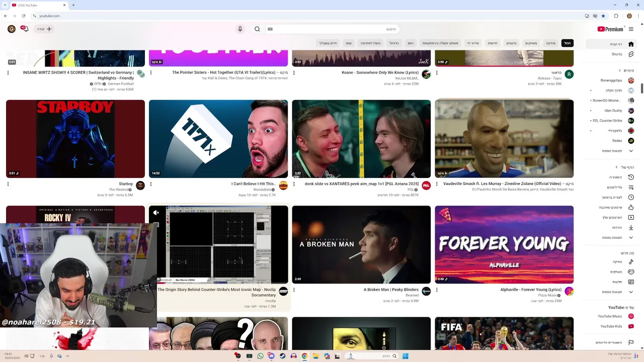Click the browser reload button

tap(23, 16)
